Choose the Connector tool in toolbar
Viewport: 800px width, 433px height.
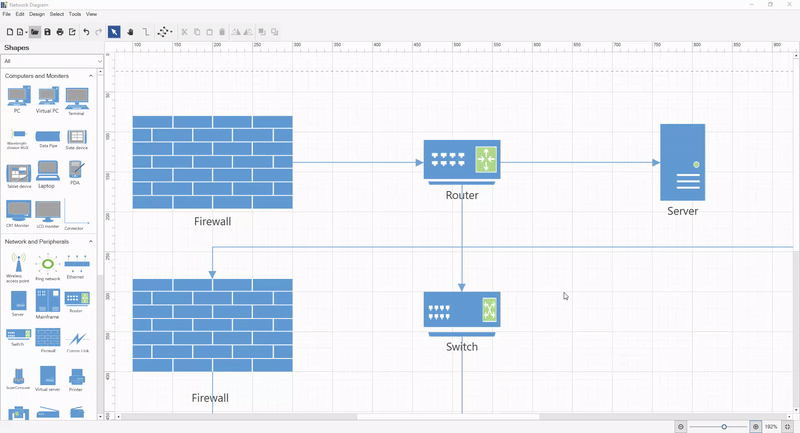pyautogui.click(x=146, y=32)
